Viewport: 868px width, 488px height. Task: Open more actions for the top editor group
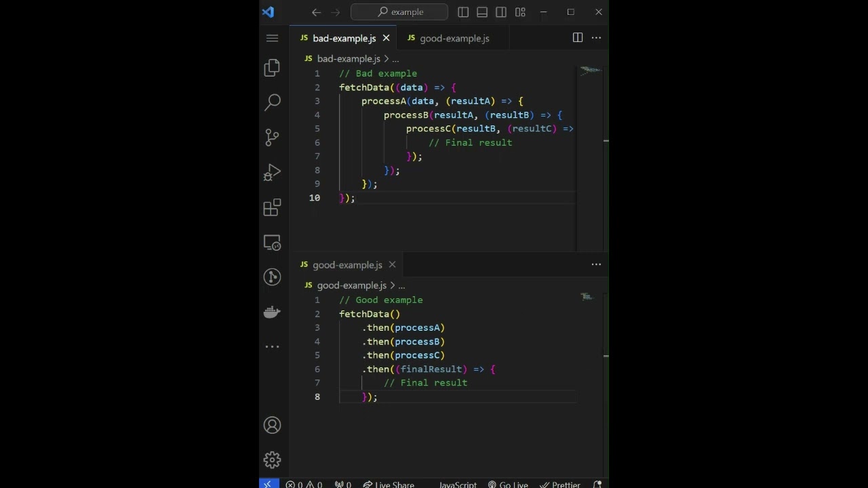click(x=596, y=38)
